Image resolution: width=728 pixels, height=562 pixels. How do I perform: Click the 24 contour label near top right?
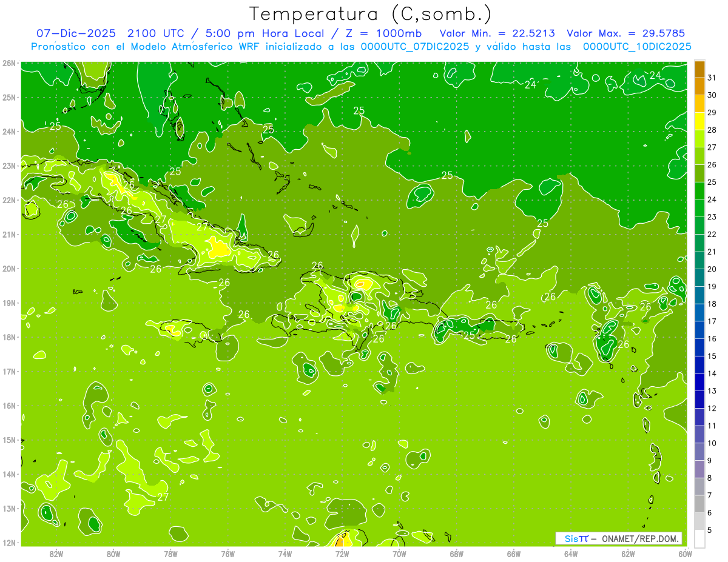(x=655, y=75)
